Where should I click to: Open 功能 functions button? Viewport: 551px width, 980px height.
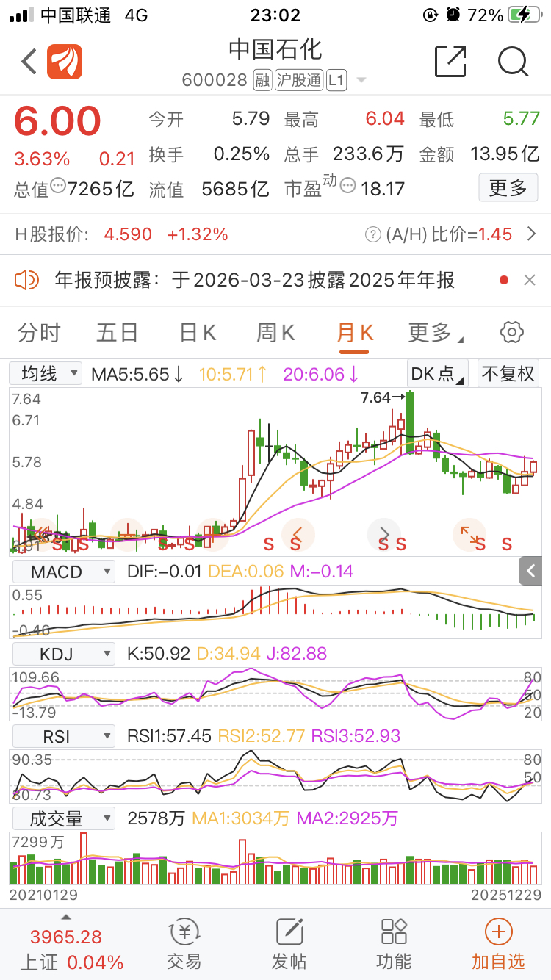tap(394, 944)
